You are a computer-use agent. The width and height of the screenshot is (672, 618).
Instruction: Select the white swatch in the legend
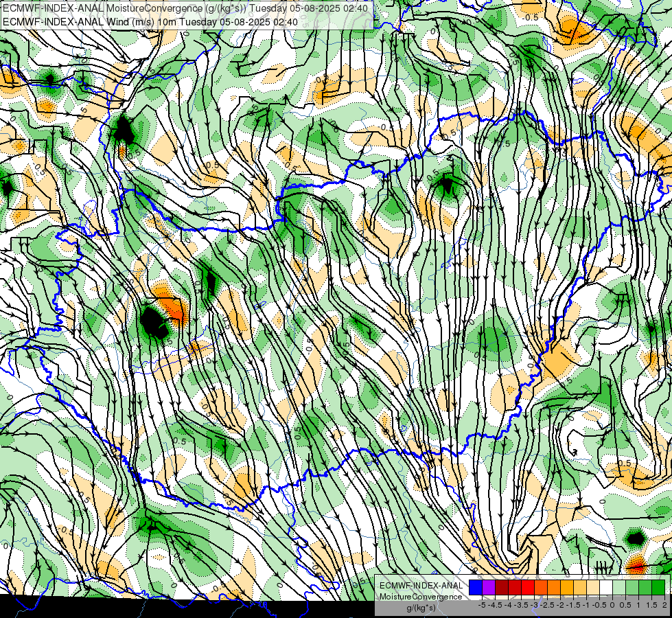point(606,587)
